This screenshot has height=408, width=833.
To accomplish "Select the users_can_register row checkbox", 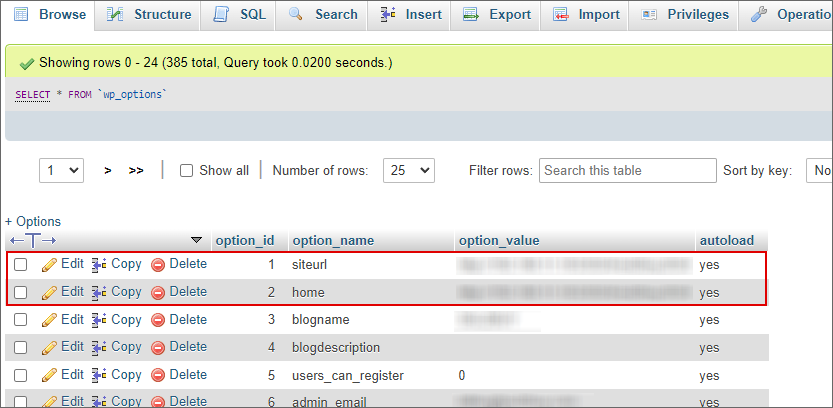I will click(x=20, y=375).
